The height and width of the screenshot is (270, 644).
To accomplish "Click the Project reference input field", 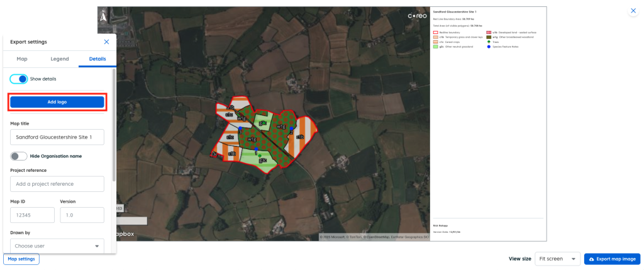I will click(x=57, y=184).
